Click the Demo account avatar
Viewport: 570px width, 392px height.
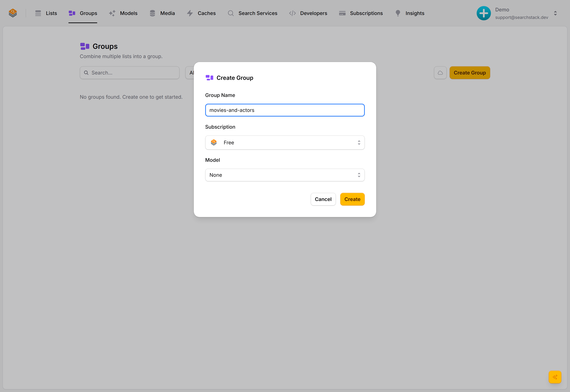point(484,13)
